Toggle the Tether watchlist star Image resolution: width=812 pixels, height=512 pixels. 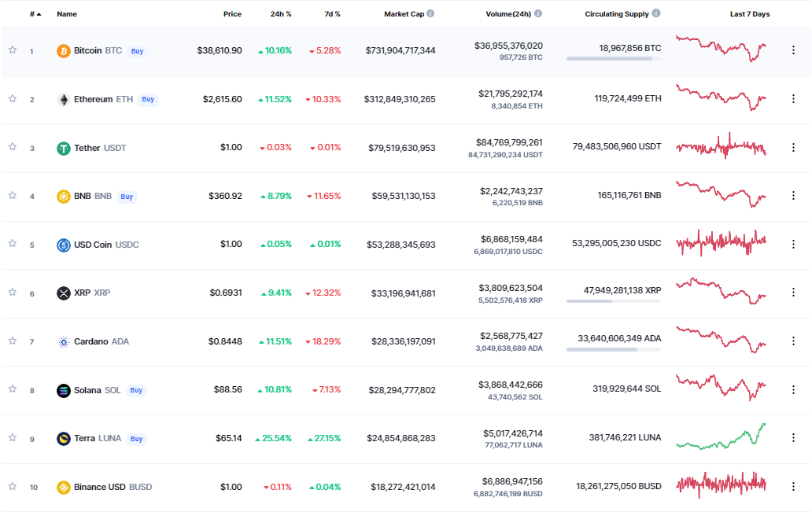tap(13, 146)
